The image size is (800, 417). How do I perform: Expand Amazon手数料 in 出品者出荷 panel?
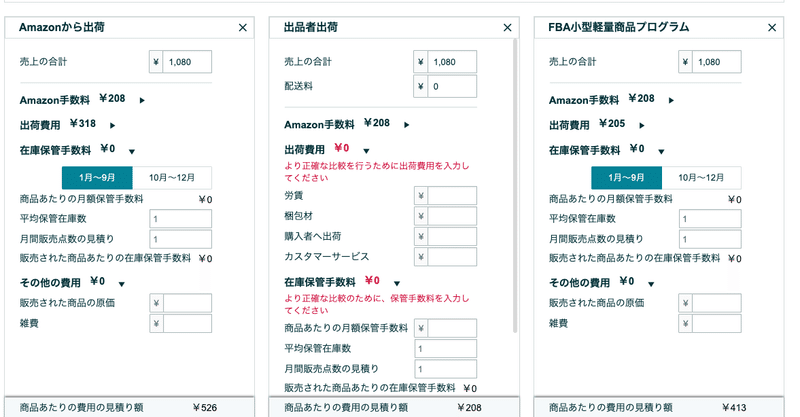(x=407, y=125)
